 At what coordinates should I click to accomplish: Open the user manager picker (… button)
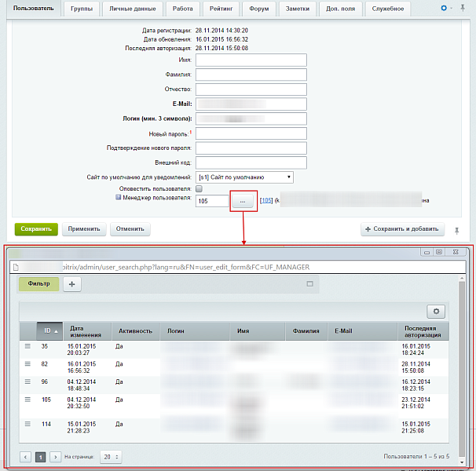pos(243,201)
